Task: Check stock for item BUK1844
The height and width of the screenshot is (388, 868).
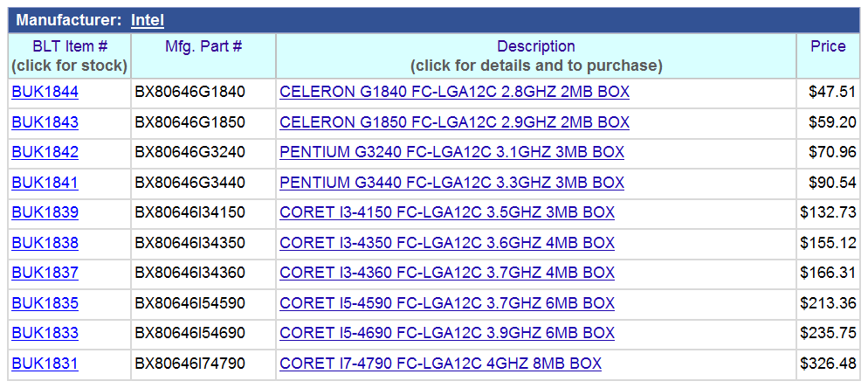Action: (x=45, y=92)
